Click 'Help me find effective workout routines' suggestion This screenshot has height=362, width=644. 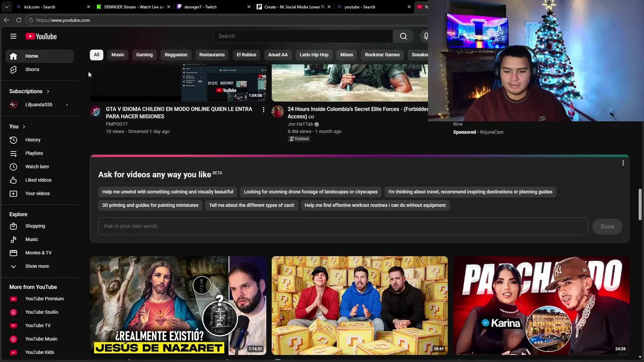tap(375, 205)
